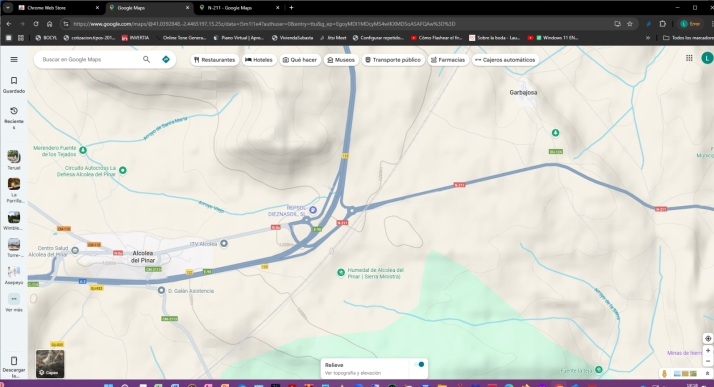714x387 pixels.
Task: Select the Museos chip
Action: pyautogui.click(x=341, y=60)
